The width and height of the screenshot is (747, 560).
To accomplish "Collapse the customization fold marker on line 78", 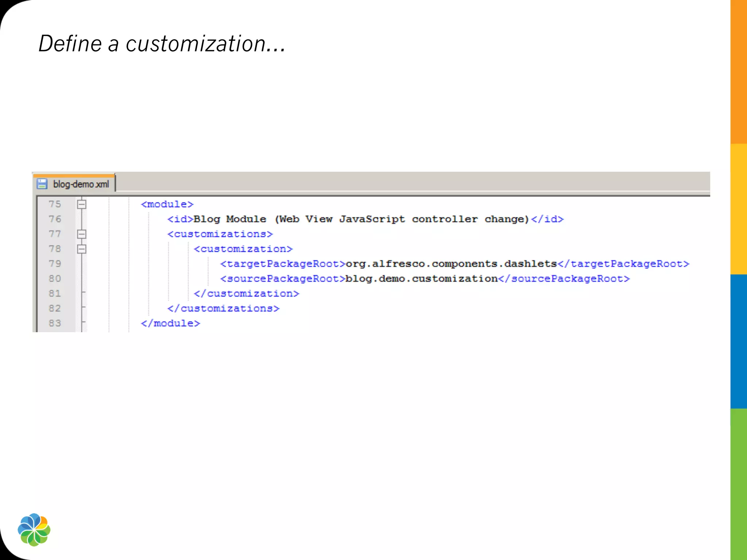I will [82, 249].
